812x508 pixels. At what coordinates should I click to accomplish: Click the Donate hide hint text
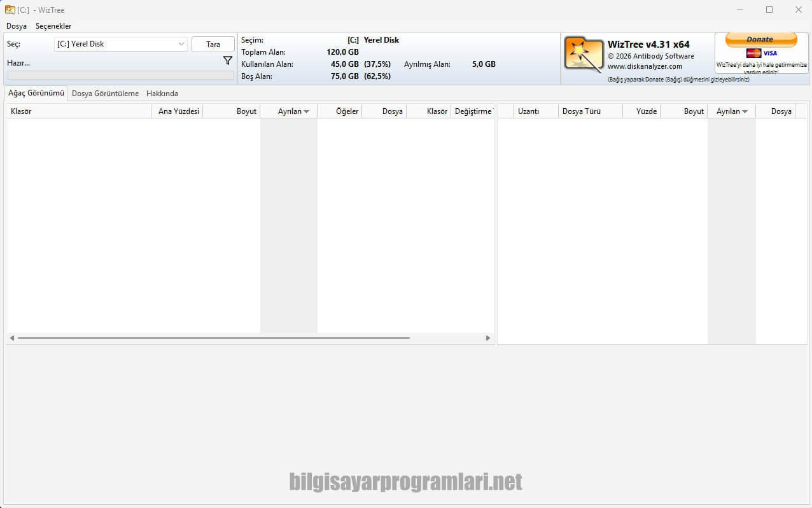678,80
